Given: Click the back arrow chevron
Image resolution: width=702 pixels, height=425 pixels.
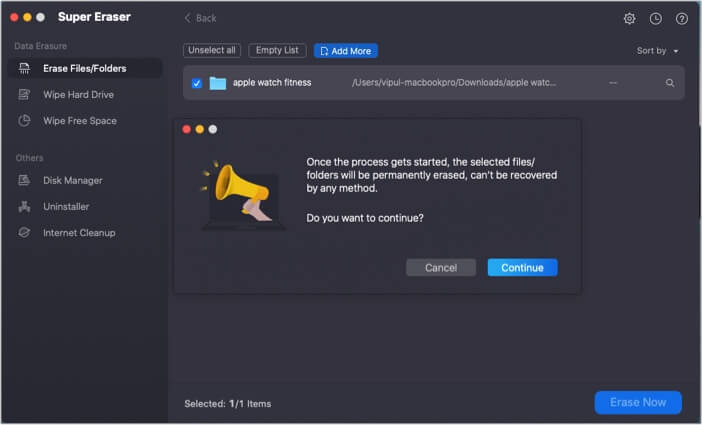Looking at the screenshot, I should click(188, 18).
